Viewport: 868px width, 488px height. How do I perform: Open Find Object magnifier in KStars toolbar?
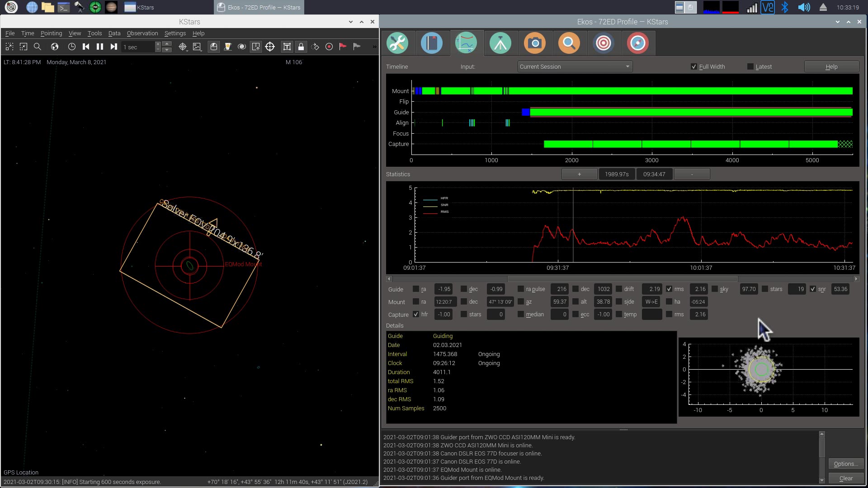pyautogui.click(x=38, y=47)
